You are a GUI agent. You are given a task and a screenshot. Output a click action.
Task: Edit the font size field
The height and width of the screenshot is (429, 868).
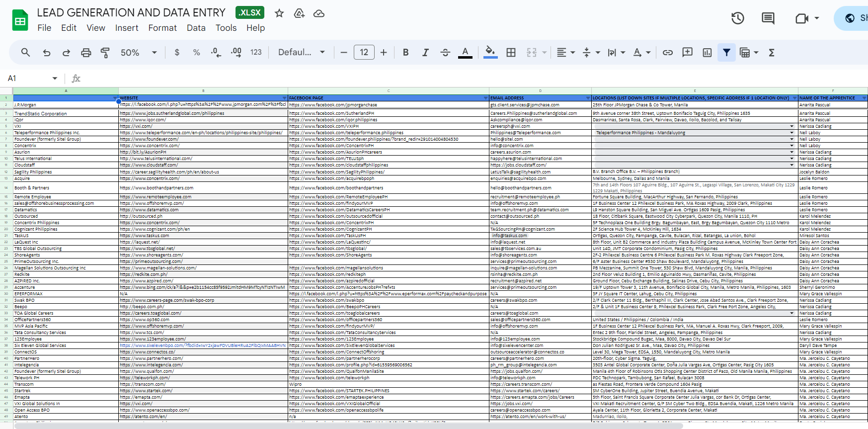point(364,52)
